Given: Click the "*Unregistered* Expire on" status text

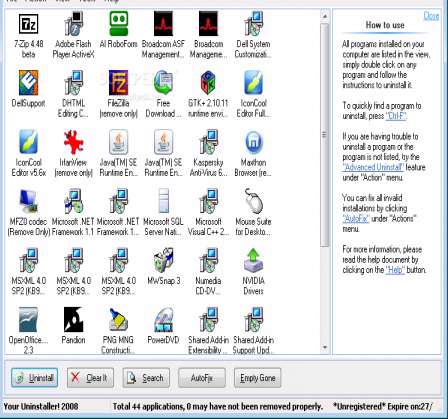Looking at the screenshot, I should 383,406.
